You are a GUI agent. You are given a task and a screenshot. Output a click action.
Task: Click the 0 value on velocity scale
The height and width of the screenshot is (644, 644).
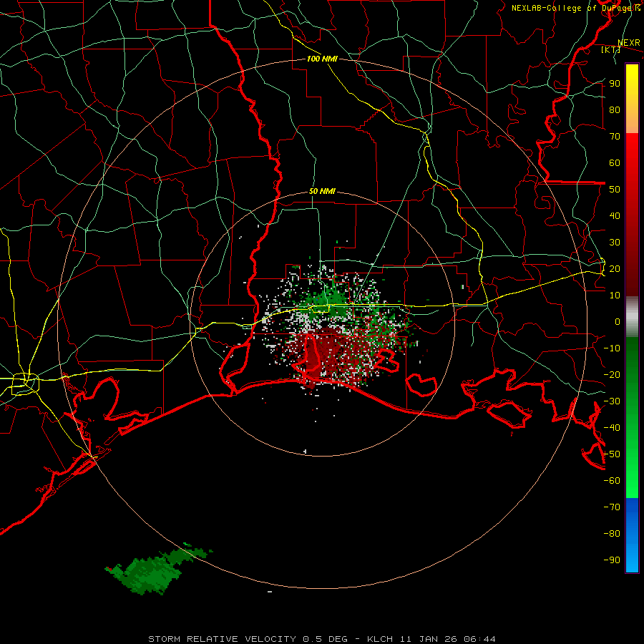618,321
